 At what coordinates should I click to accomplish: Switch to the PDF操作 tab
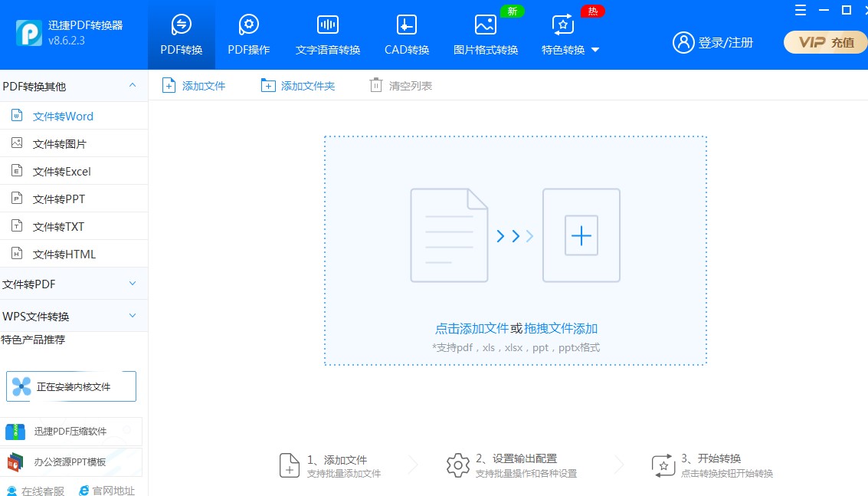point(248,32)
